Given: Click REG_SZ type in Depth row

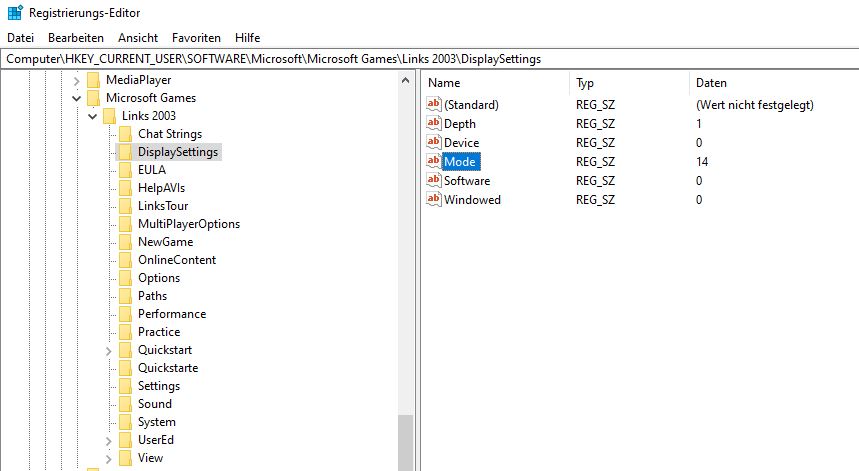Looking at the screenshot, I should (595, 124).
